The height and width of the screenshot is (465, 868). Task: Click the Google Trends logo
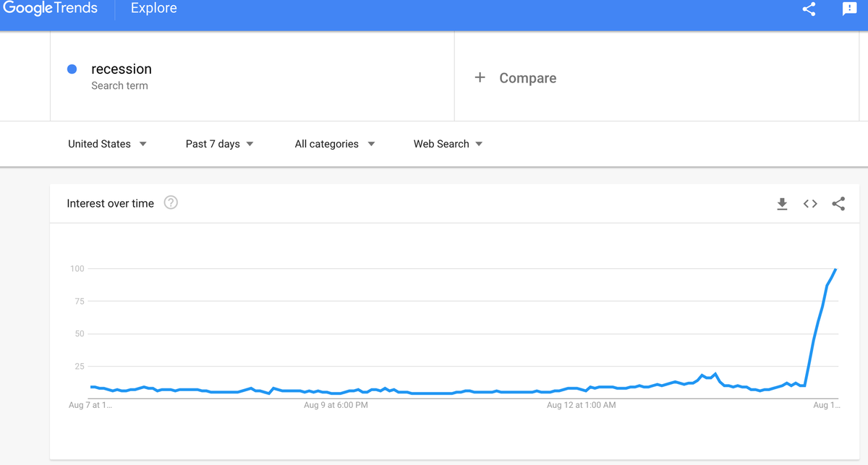(x=51, y=9)
